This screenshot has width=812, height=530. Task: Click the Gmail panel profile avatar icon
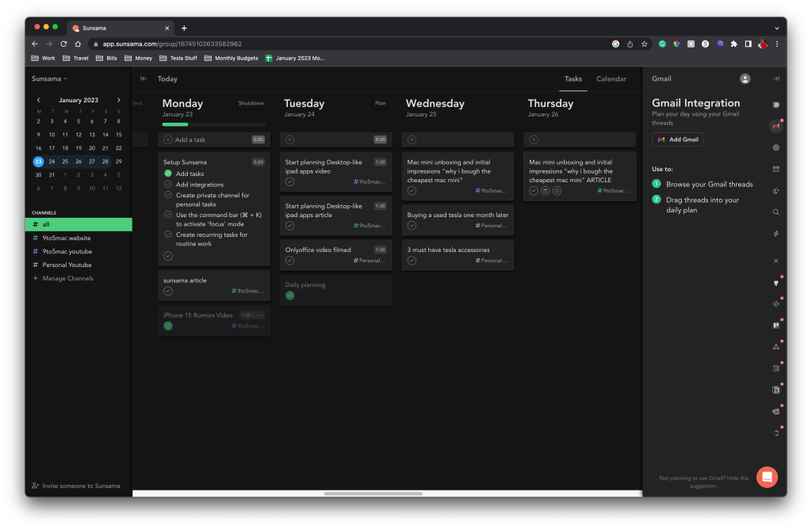[x=745, y=78]
